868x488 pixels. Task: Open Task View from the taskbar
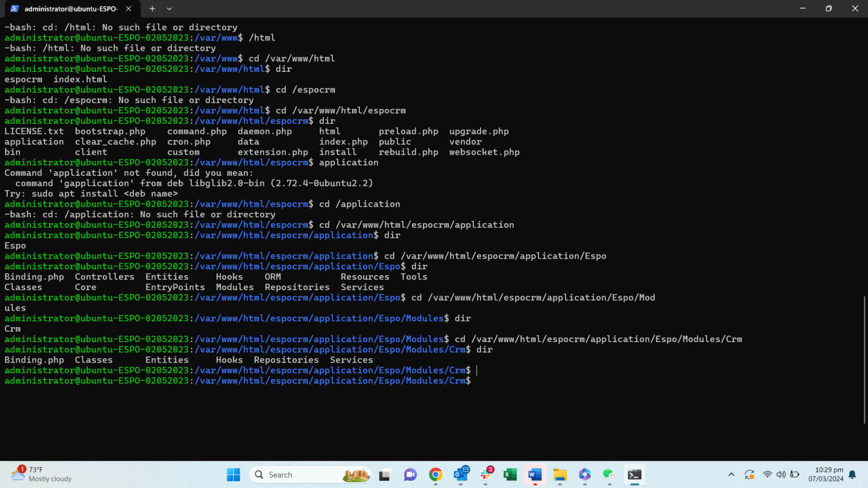tap(385, 475)
